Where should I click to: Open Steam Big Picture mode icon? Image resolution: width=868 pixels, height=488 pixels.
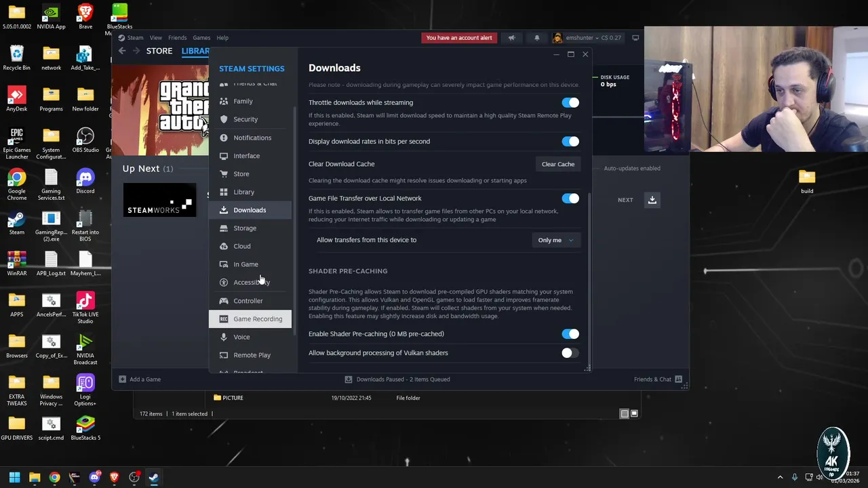[x=635, y=38]
